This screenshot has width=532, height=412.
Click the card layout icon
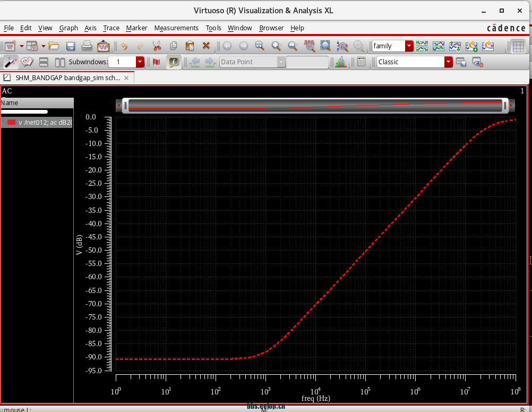[27, 62]
